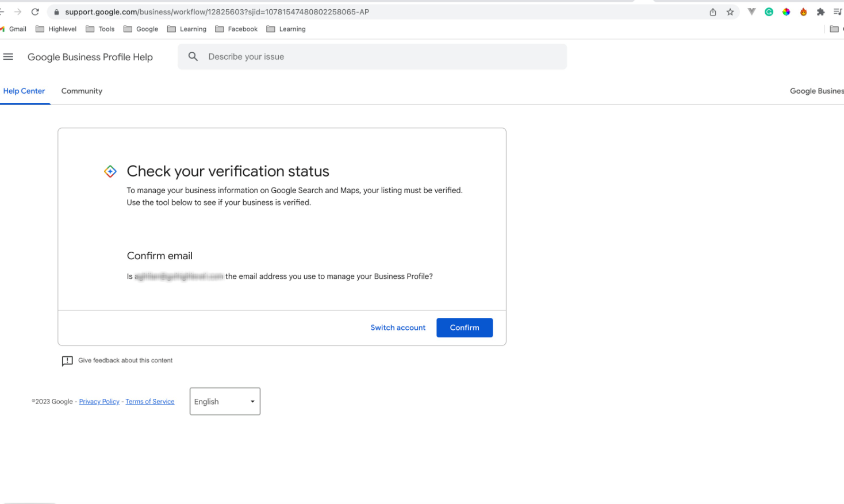Open the hamburger main menu
Screen dimensions: 844x504
coord(8,56)
